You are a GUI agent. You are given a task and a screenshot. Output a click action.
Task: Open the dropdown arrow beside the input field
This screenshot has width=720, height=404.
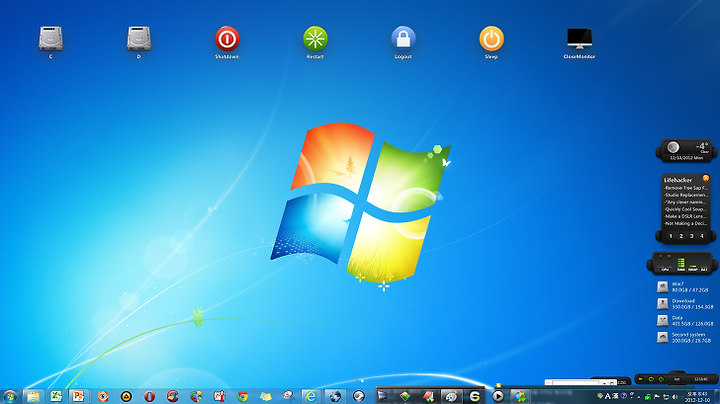pyautogui.click(x=604, y=383)
